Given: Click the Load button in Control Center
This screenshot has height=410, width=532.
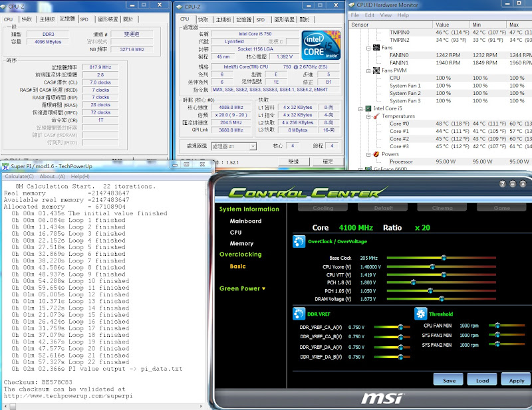Looking at the screenshot, I should coord(482,381).
